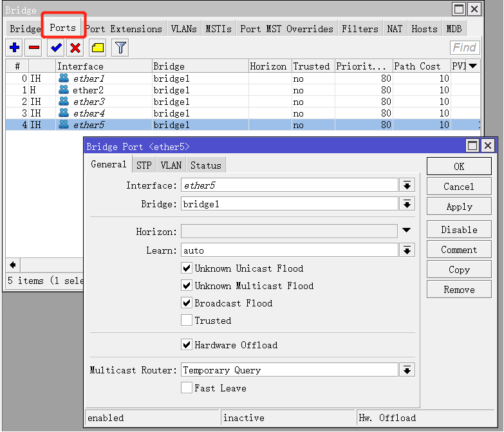Click the blue checkmark Enable icon
The width and height of the screenshot is (504, 432).
(57, 48)
